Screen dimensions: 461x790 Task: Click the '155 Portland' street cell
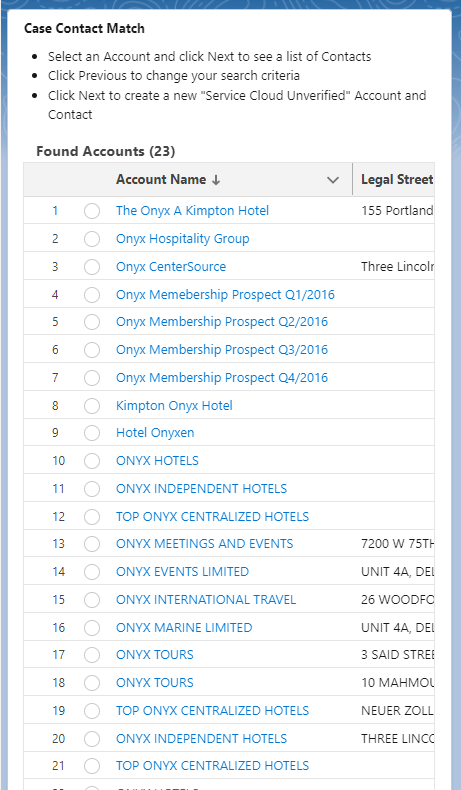click(x=397, y=211)
